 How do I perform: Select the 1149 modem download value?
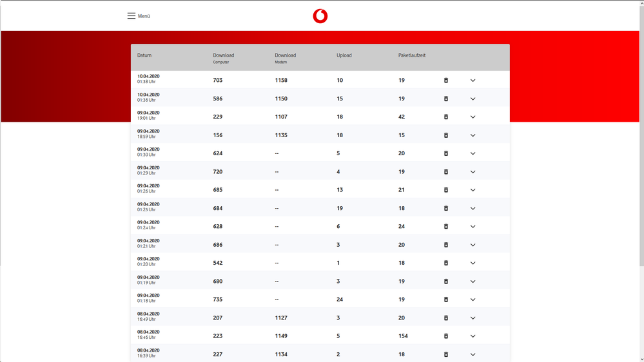281,336
